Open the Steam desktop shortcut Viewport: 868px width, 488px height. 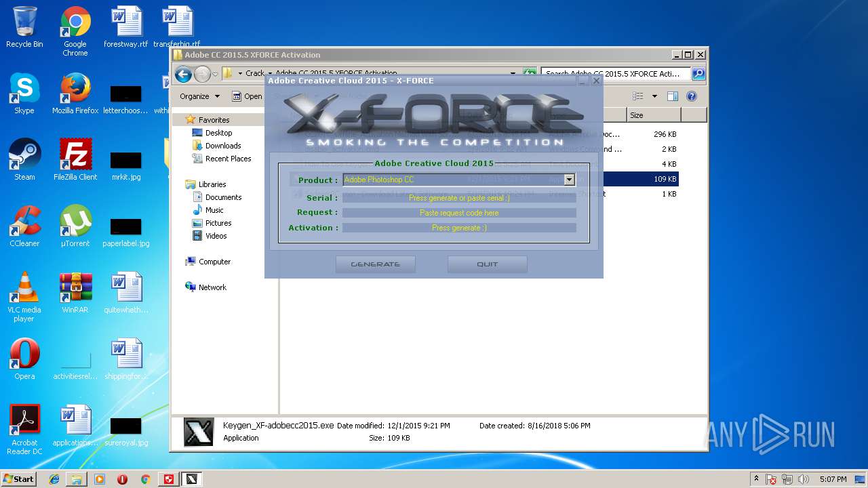pyautogui.click(x=24, y=160)
